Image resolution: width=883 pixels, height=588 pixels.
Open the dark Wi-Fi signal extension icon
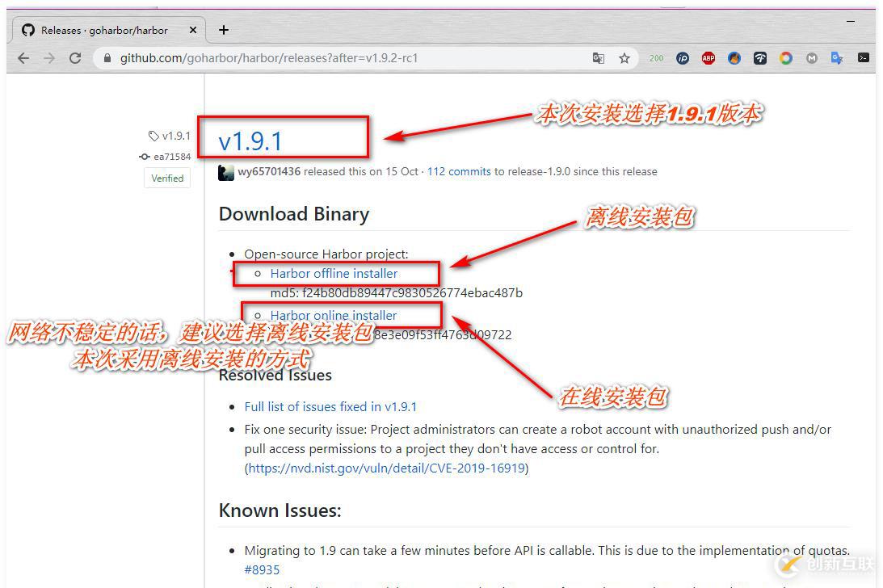coord(760,58)
